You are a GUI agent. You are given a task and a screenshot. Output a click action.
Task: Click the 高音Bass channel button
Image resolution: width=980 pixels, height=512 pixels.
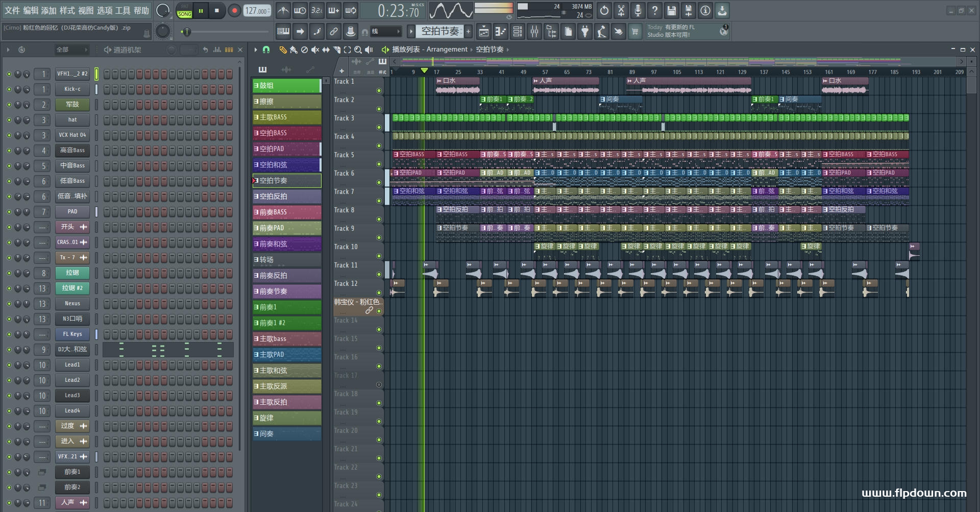pyautogui.click(x=72, y=151)
